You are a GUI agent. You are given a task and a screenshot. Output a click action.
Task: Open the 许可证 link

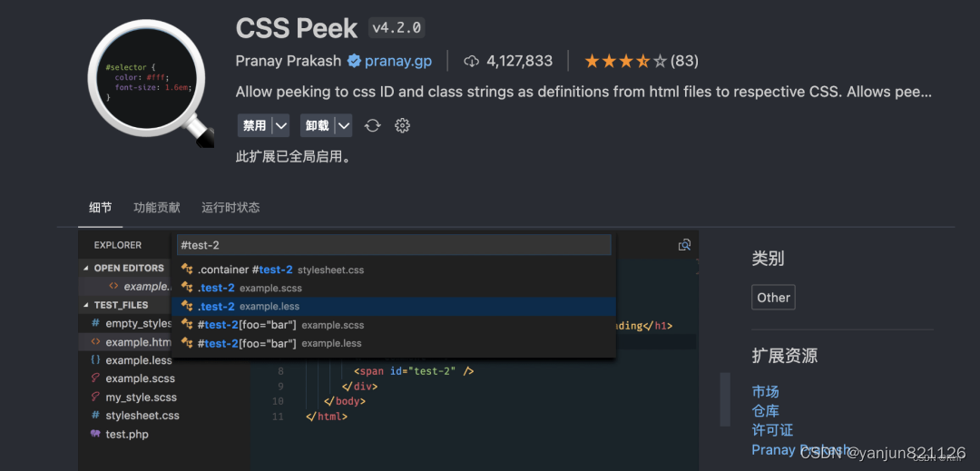click(x=772, y=430)
